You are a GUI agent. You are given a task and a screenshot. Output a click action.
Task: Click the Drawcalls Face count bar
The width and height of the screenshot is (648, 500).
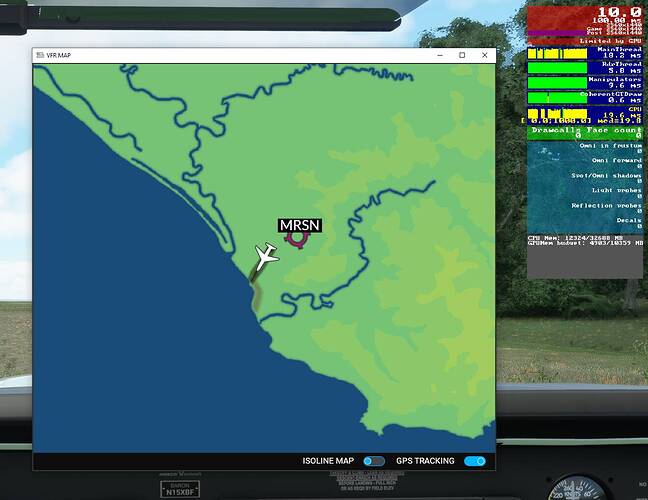585,133
